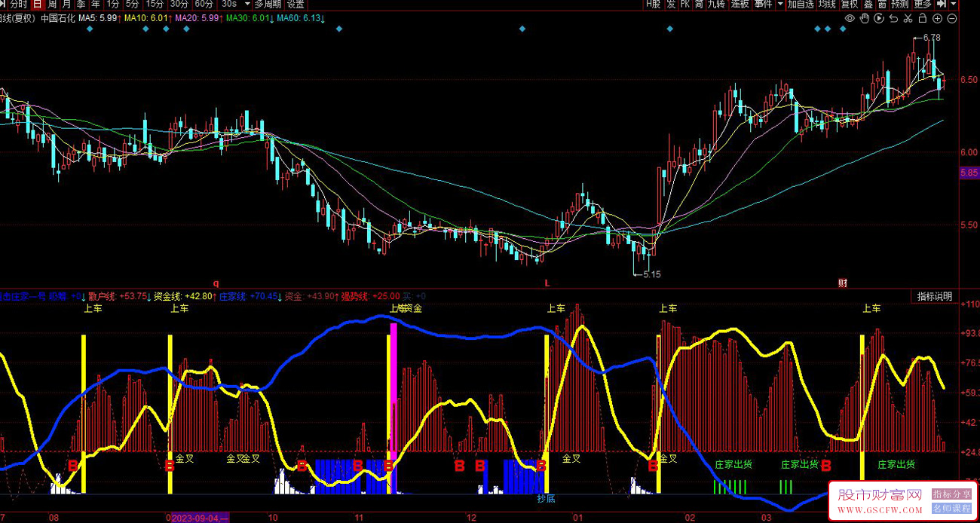Click the 6.78 high price label
Image resolution: width=980 pixels, height=523 pixels.
(x=932, y=37)
